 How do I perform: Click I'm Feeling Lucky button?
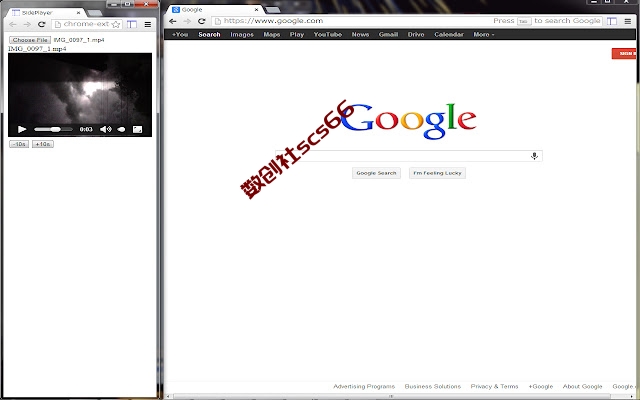click(x=437, y=173)
